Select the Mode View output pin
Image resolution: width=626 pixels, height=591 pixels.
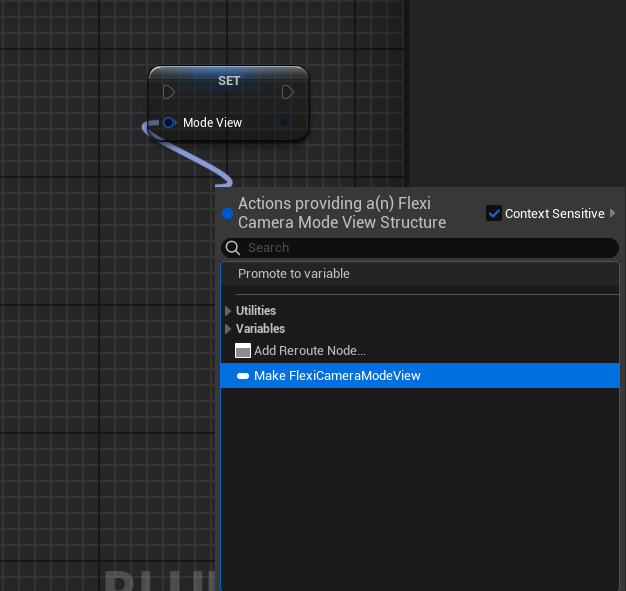[x=286, y=123]
